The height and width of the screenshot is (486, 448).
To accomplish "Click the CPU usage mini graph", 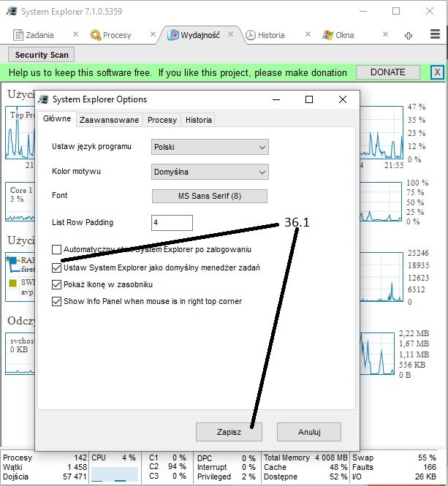I will (x=115, y=474).
